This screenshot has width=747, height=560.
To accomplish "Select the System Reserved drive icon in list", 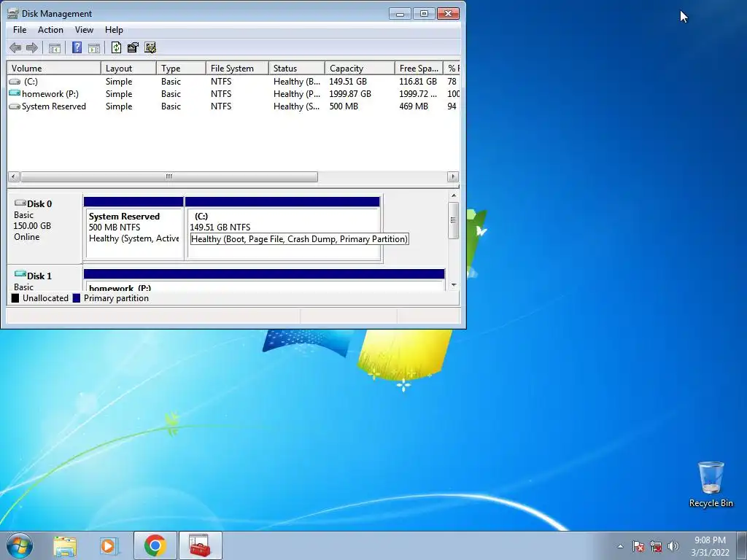I will click(15, 106).
